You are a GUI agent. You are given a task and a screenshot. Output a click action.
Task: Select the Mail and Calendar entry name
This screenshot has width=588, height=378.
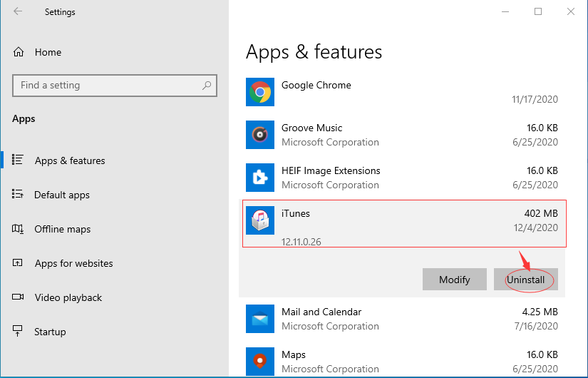point(321,312)
